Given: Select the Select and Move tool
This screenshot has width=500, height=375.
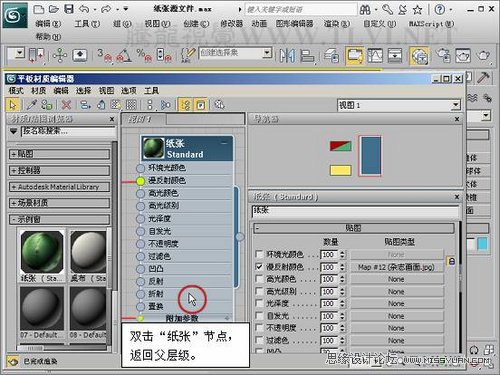Looking at the screenshot, I should (60, 55).
